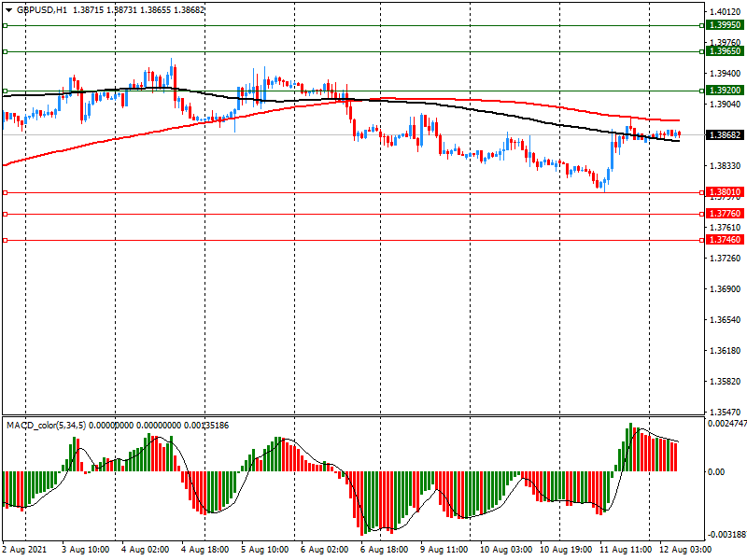Screen dimensions: 747x560
Task: Click left handle of the 1.38010 line
Action: 6,193
